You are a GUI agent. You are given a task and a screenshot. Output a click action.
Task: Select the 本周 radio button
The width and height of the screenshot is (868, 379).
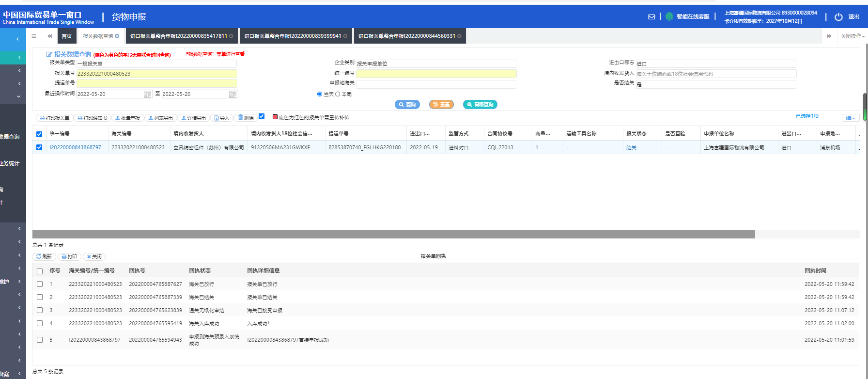[338, 94]
